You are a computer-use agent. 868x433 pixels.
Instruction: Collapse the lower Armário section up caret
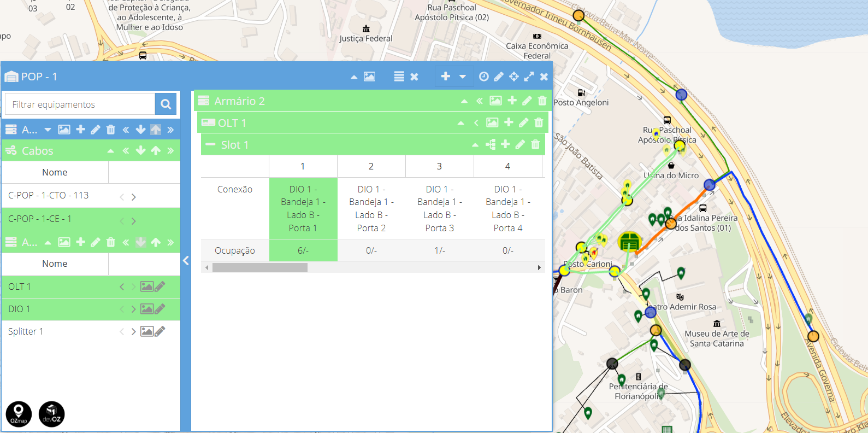(x=48, y=242)
